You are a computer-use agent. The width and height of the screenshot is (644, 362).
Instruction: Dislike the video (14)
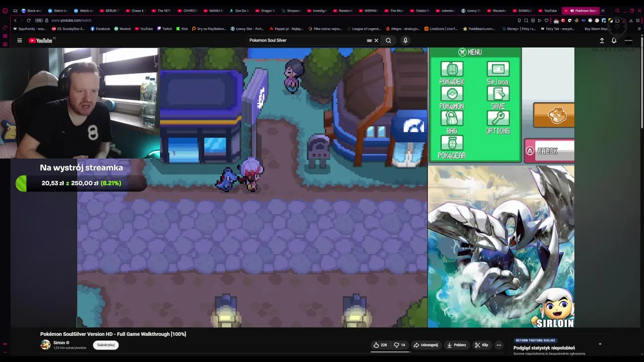pos(399,345)
